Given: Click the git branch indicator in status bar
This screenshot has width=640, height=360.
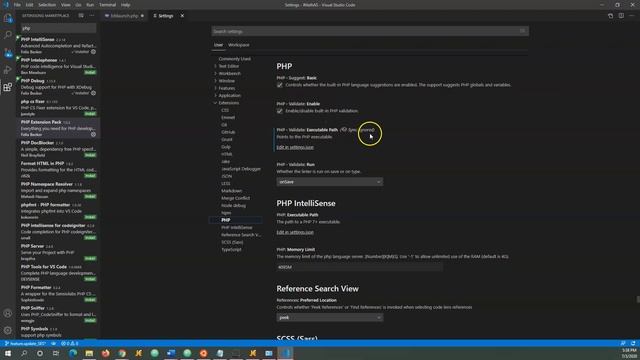Looking at the screenshot, I should pos(25,344).
